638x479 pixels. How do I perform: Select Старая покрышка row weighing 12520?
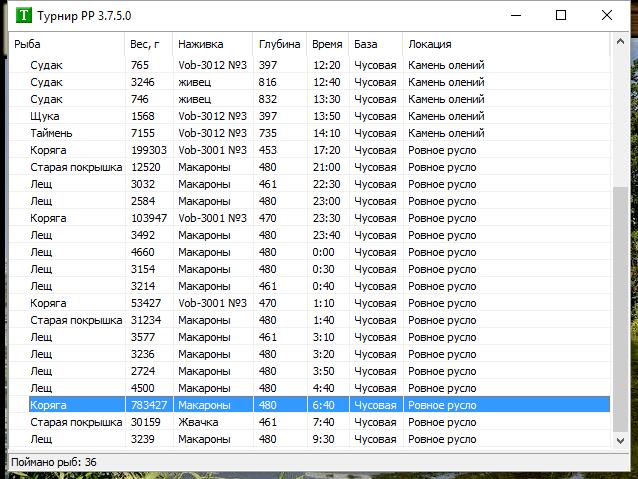click(x=309, y=167)
